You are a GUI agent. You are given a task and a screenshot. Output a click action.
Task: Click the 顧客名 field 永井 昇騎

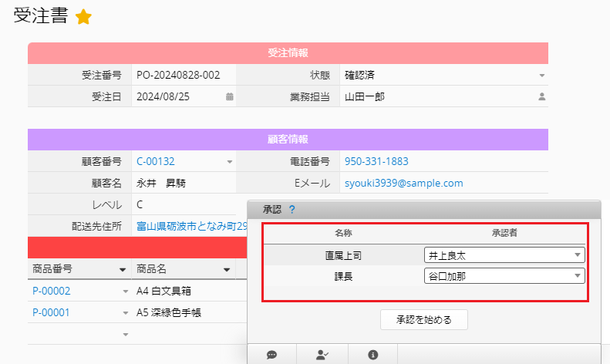coord(161,184)
